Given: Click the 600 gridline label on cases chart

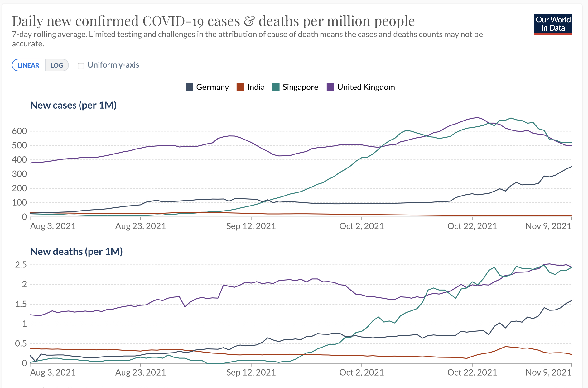Looking at the screenshot, I should click(x=19, y=131).
